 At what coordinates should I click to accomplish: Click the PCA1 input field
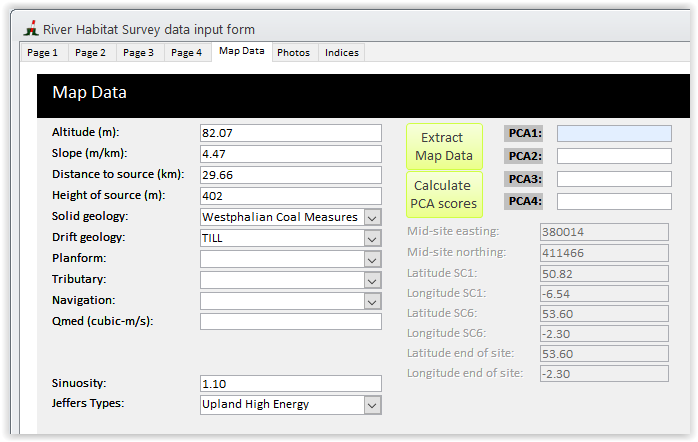click(x=614, y=134)
